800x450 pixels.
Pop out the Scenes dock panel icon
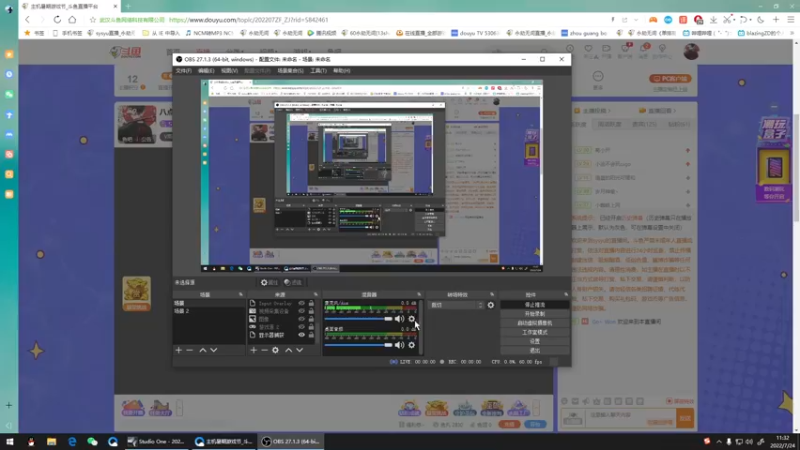coord(241,294)
